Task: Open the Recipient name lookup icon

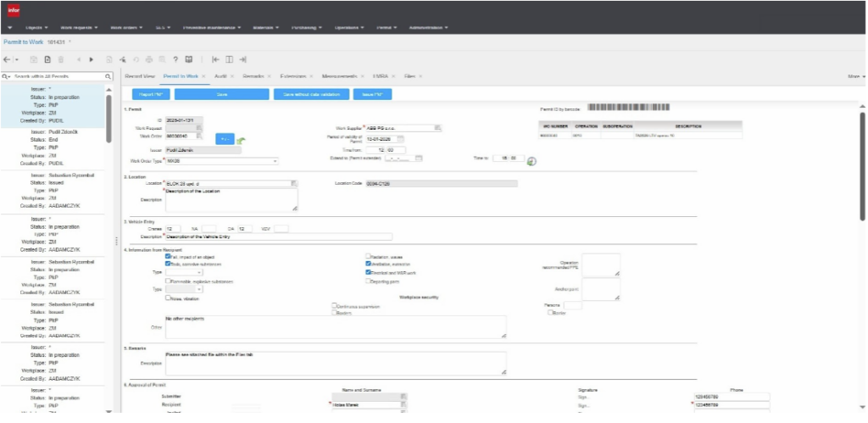Action: click(404, 404)
